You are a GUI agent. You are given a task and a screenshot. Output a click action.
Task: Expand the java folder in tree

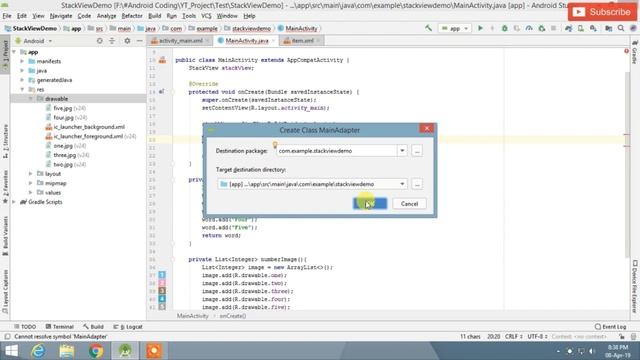coord(22,71)
